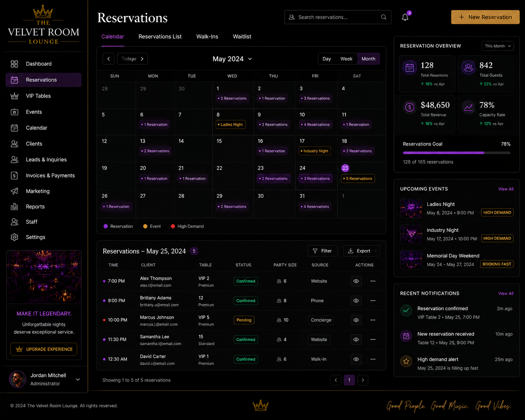Open the This Month period dropdown
This screenshot has width=525, height=420.
[498, 46]
